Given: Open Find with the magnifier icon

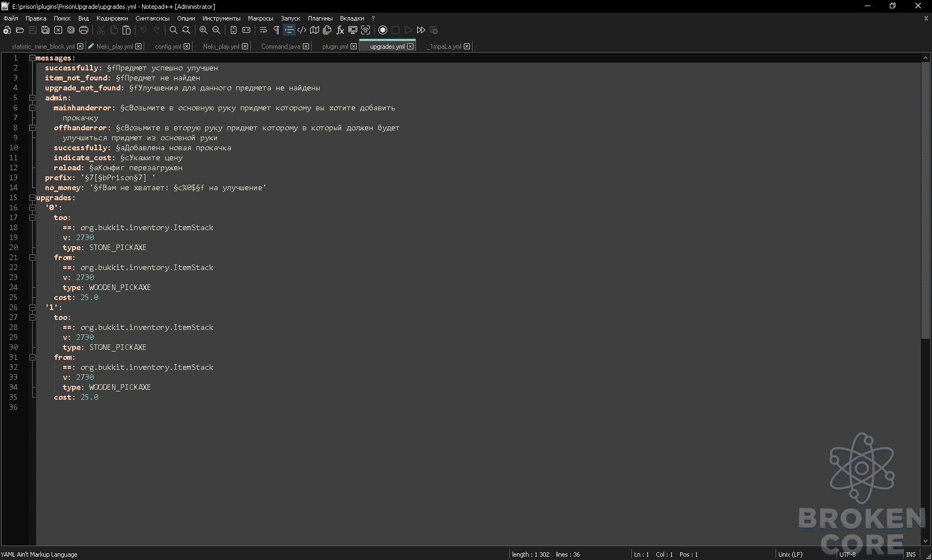Looking at the screenshot, I should [173, 30].
